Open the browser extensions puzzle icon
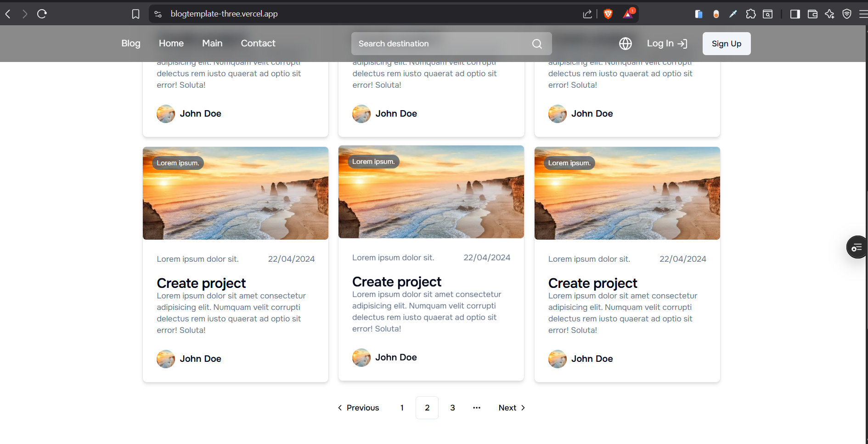 750,14
